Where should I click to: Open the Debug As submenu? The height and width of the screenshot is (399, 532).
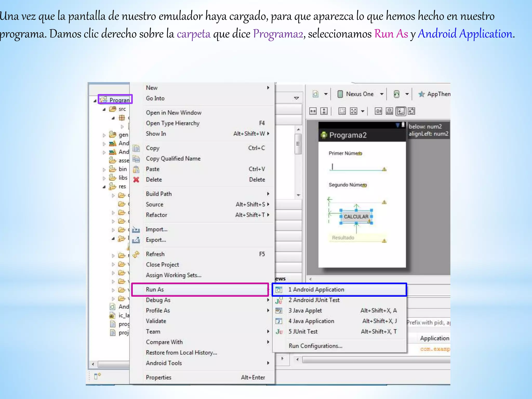click(202, 300)
